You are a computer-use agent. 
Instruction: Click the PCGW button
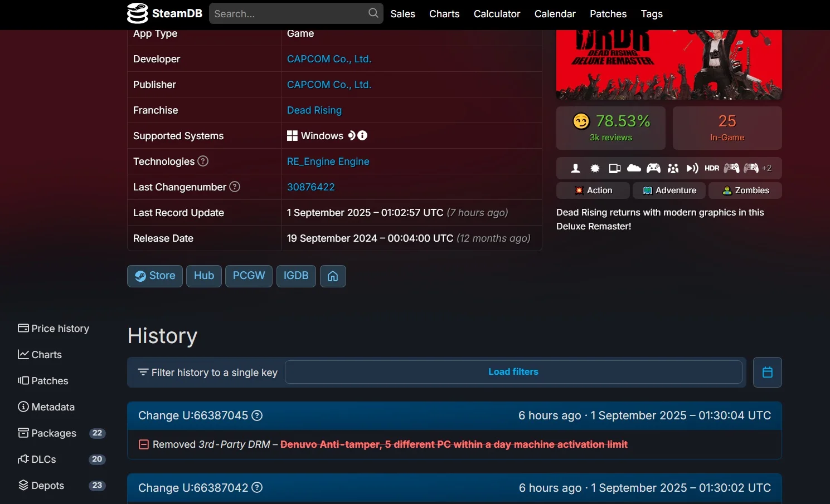click(x=249, y=276)
